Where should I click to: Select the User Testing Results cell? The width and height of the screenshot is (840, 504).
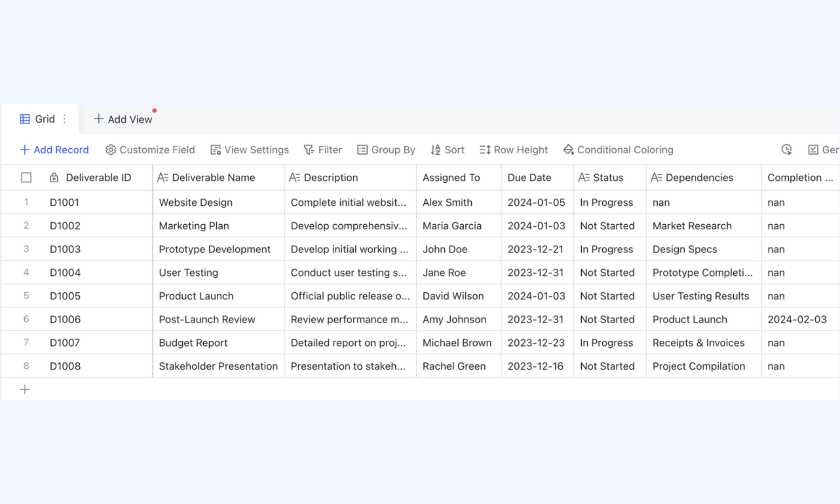[703, 296]
